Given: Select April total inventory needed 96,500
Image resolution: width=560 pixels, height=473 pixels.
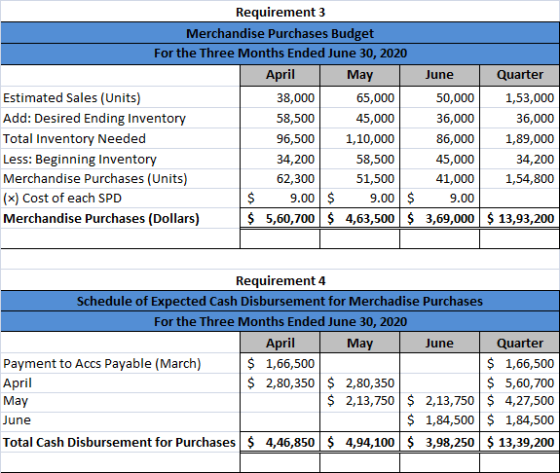Looking at the screenshot, I should (280, 139).
